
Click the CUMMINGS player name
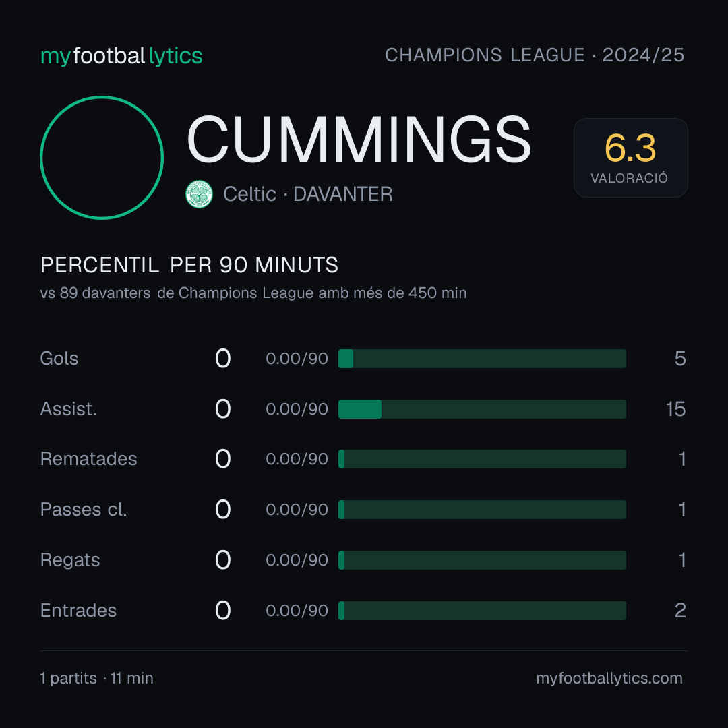[359, 140]
